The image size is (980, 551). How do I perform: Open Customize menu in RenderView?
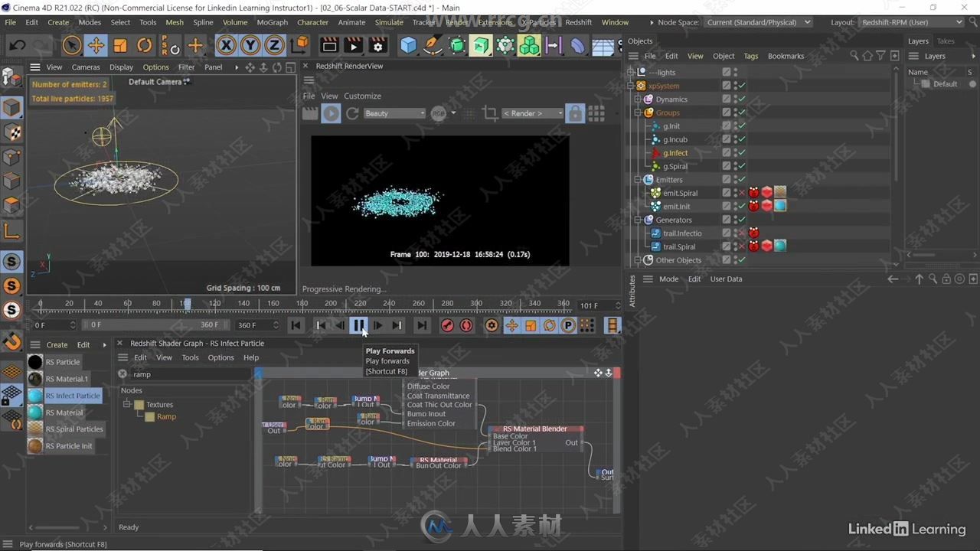362,96
